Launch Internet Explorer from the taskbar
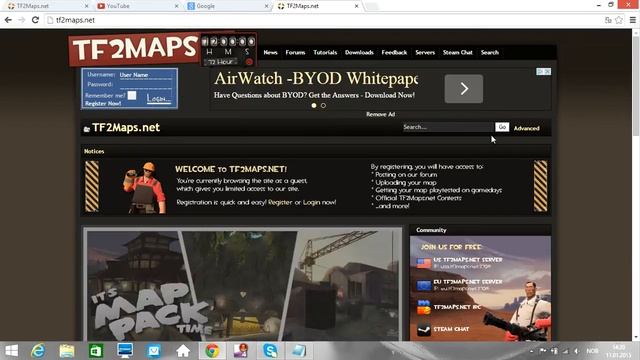Screen dimensions: 640x360 [38, 351]
